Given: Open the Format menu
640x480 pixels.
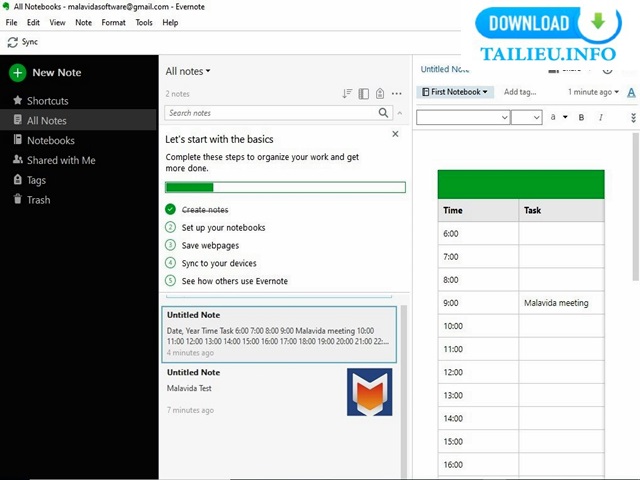Looking at the screenshot, I should point(113,22).
